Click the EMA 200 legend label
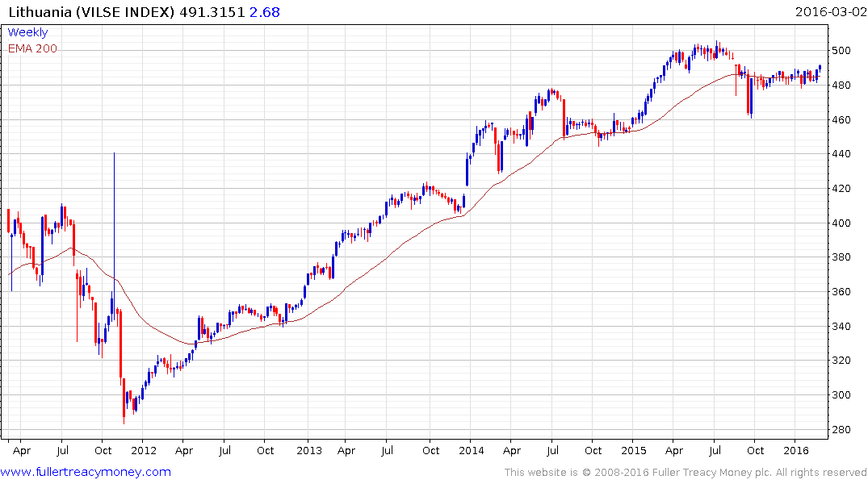The image size is (868, 484). pos(32,48)
